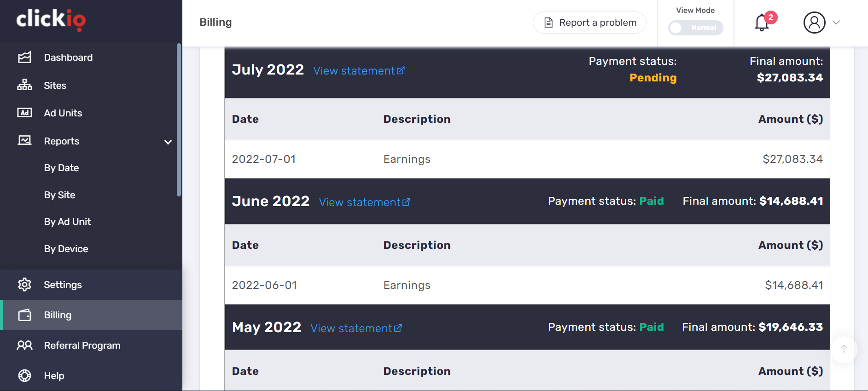Click the Report a problem button
Screen dimensions: 868x391
click(x=589, y=23)
